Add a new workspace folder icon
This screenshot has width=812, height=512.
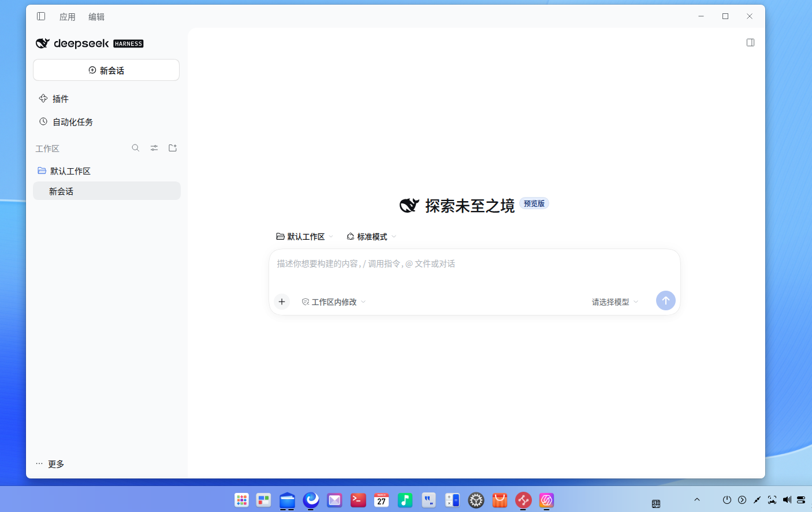click(x=173, y=148)
